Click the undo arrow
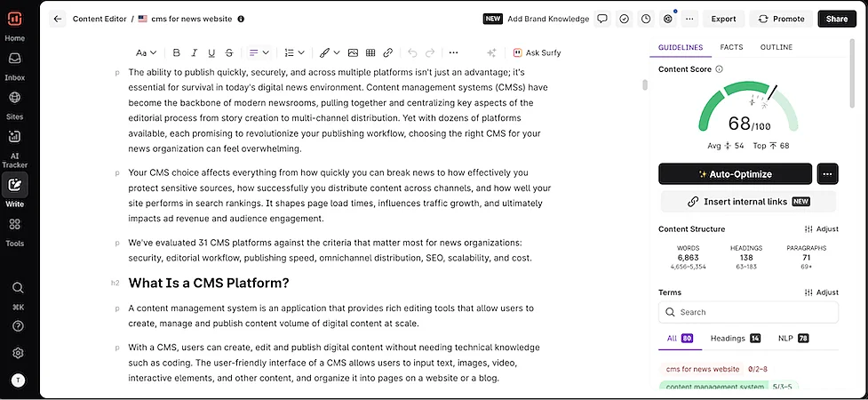 click(412, 52)
